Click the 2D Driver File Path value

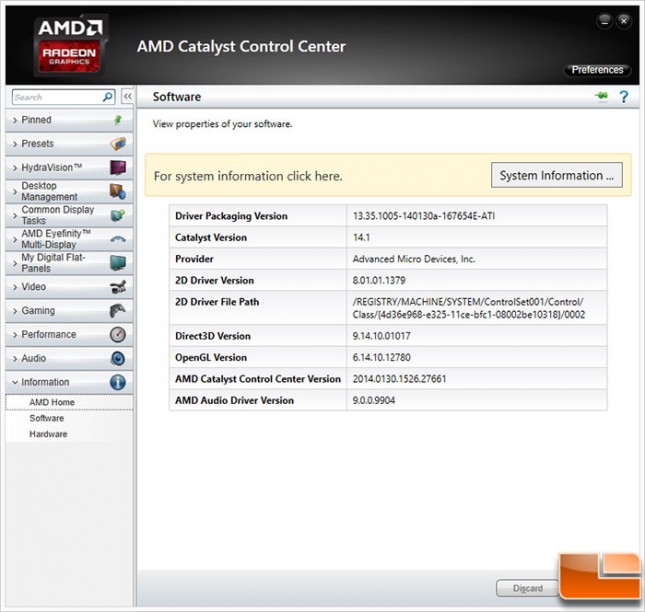click(469, 308)
